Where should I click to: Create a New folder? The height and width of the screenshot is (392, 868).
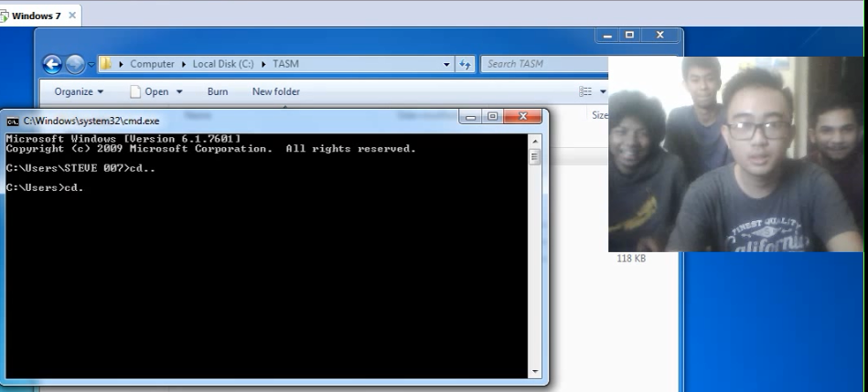pos(275,91)
